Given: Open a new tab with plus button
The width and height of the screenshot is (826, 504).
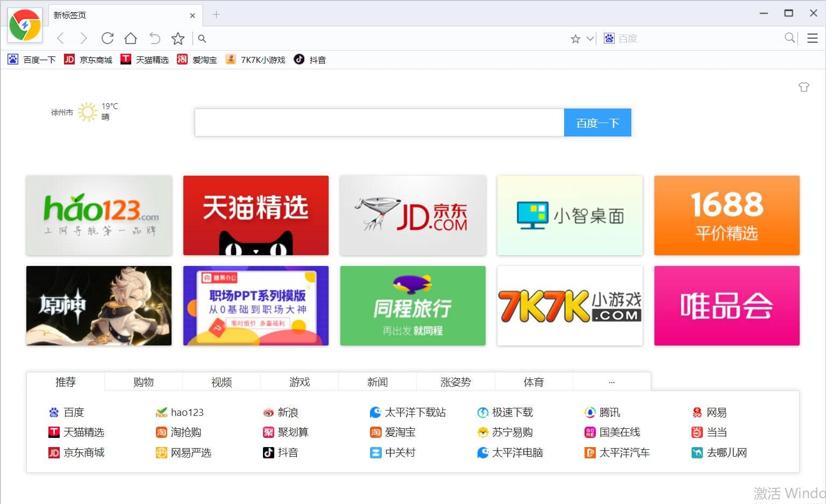Looking at the screenshot, I should (x=216, y=15).
